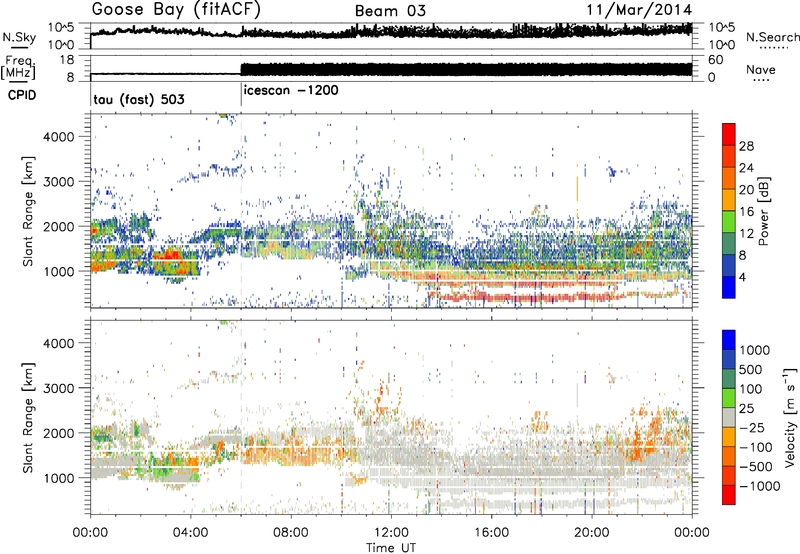Image resolution: width=800 pixels, height=554 pixels.
Task: Click the 20:00 time tick label
Action: click(x=591, y=533)
